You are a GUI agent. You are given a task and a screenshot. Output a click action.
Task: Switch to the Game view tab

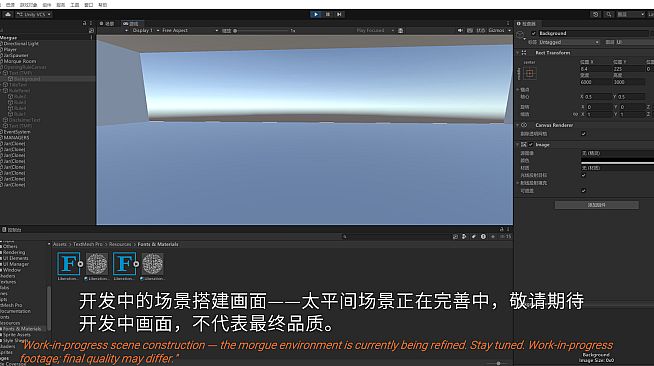click(x=131, y=24)
